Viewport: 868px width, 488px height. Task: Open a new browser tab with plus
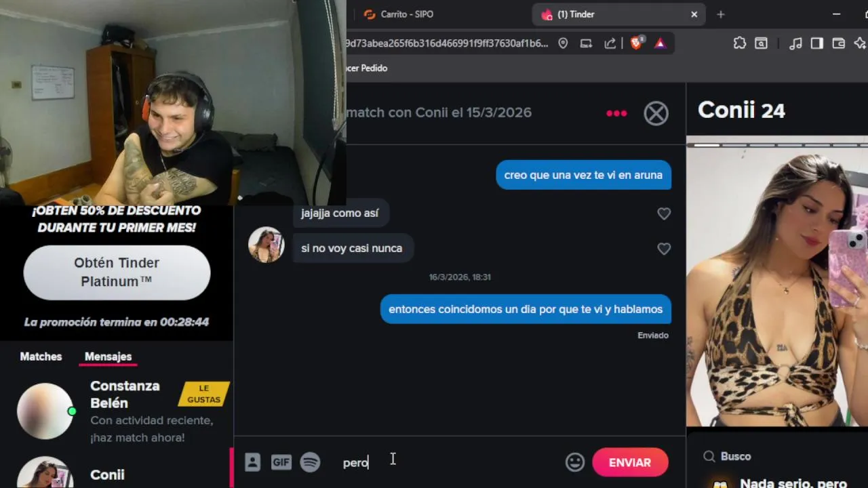[x=721, y=14]
